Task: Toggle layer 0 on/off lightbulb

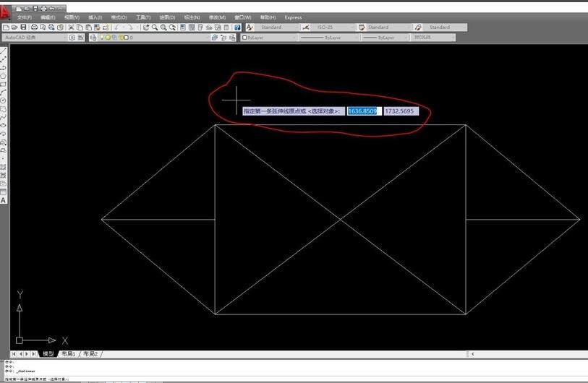Action: point(103,38)
